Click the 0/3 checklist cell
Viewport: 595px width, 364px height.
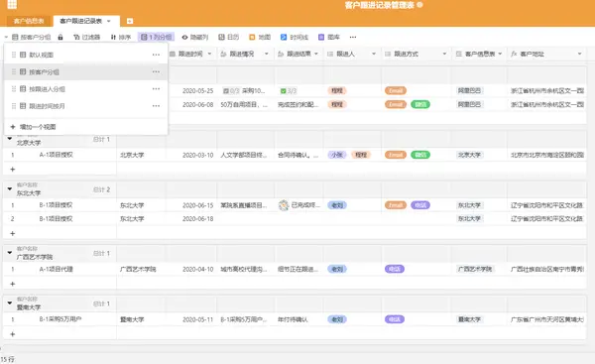pyautogui.click(x=231, y=90)
